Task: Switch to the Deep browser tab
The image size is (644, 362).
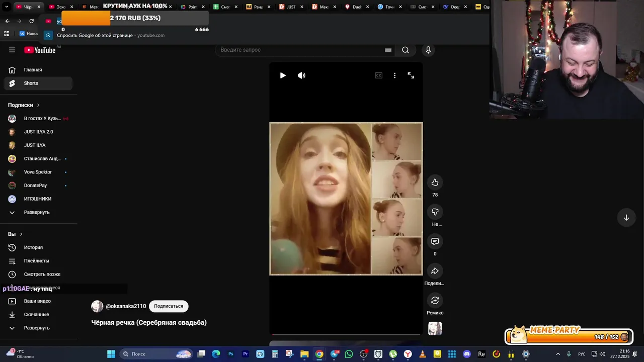Action: [x=455, y=7]
